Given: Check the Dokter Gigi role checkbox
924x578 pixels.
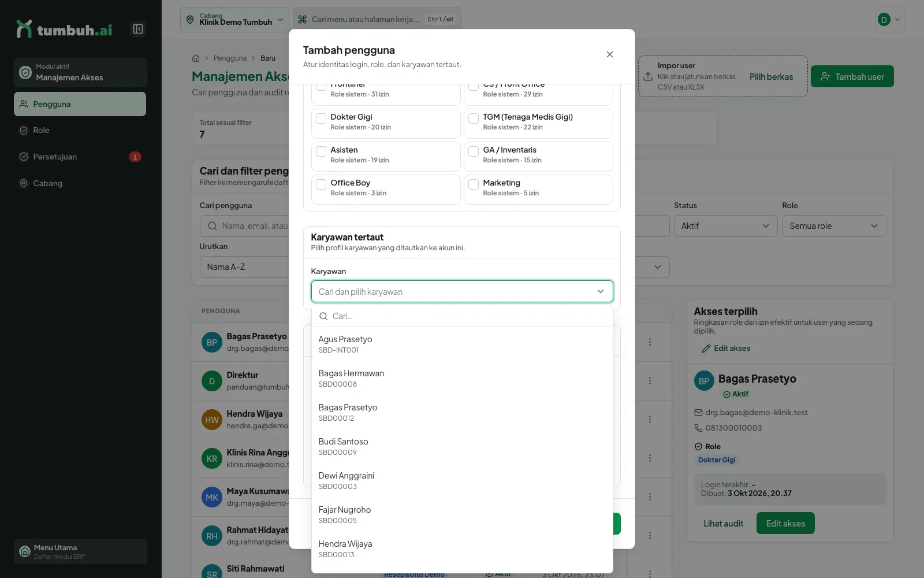Looking at the screenshot, I should tap(321, 118).
